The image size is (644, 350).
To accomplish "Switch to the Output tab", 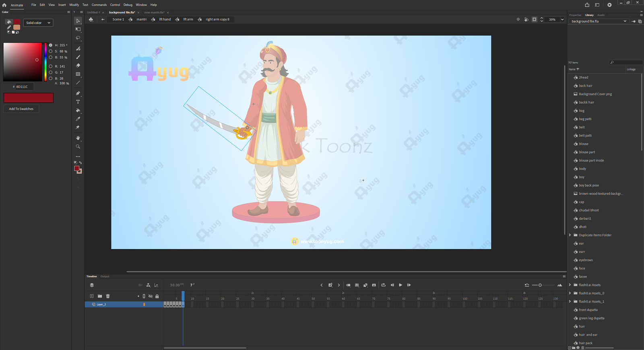I will tap(105, 276).
